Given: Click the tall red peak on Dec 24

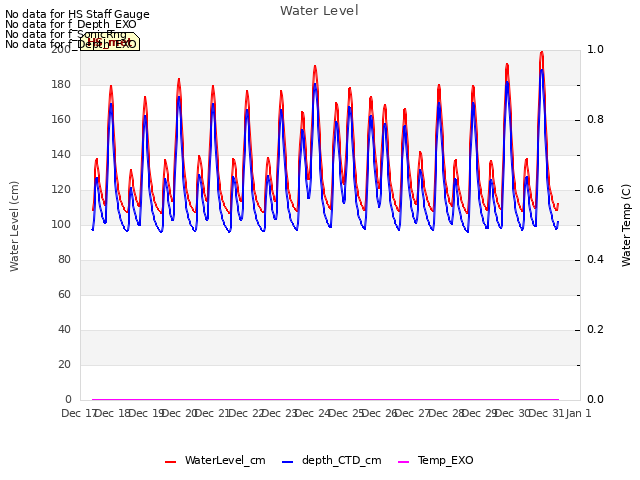Looking at the screenshot, I should (x=315, y=66).
